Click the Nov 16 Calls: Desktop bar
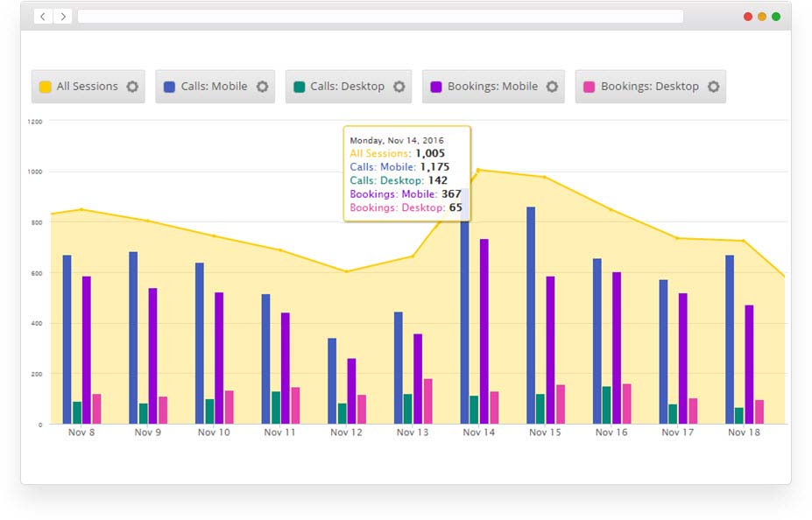 tap(607, 405)
